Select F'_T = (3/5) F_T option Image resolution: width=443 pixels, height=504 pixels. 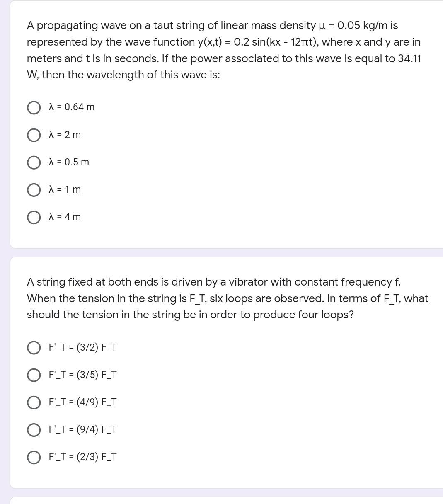(34, 375)
